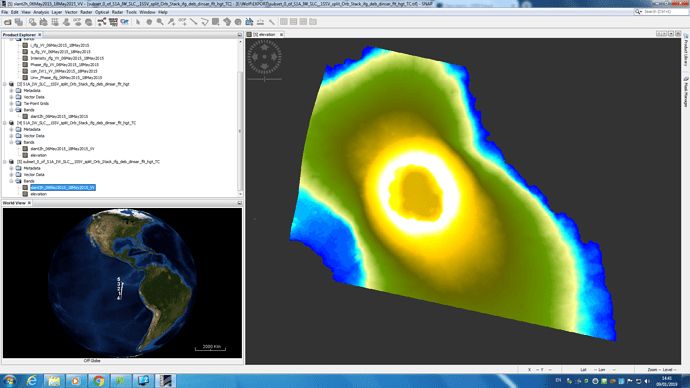Expand Metadata folder under product [4]

pyautogui.click(x=11, y=129)
